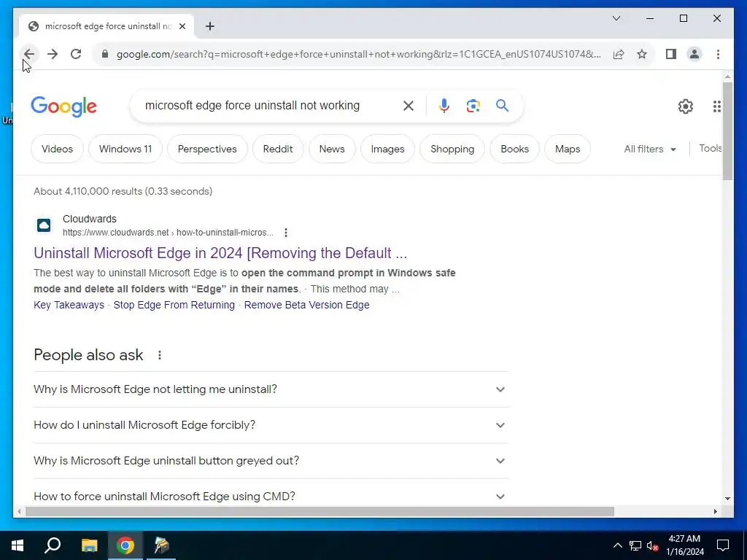The image size is (747, 560).
Task: Reload the current page
Action: [x=76, y=54]
